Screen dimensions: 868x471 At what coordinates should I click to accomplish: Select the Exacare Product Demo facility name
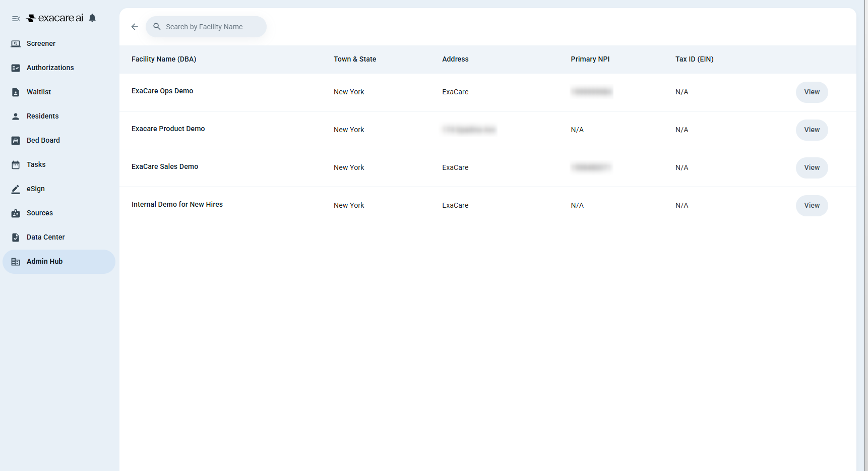tap(168, 129)
